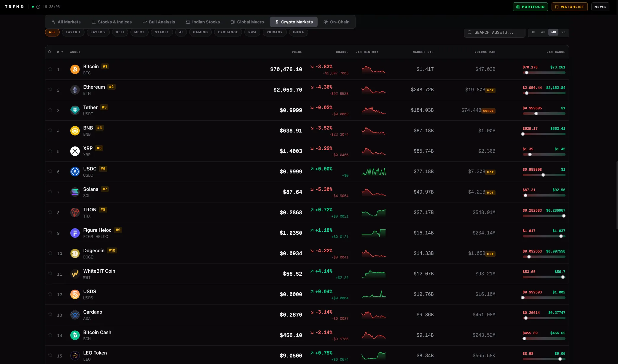Sort by the Market Cap column header
This screenshot has height=364, width=618.
coord(423,52)
